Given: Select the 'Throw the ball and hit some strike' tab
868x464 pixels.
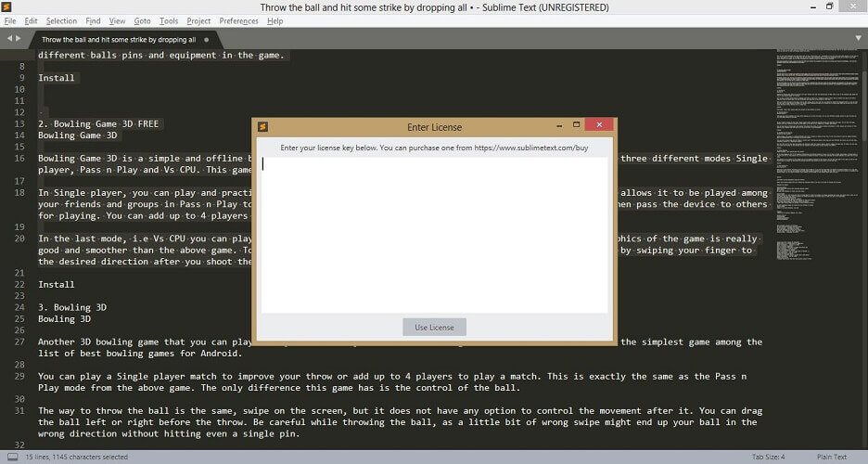Looking at the screenshot, I should (119, 40).
